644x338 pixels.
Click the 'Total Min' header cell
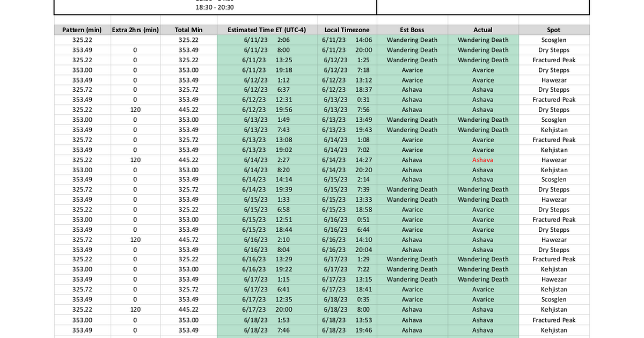point(188,30)
